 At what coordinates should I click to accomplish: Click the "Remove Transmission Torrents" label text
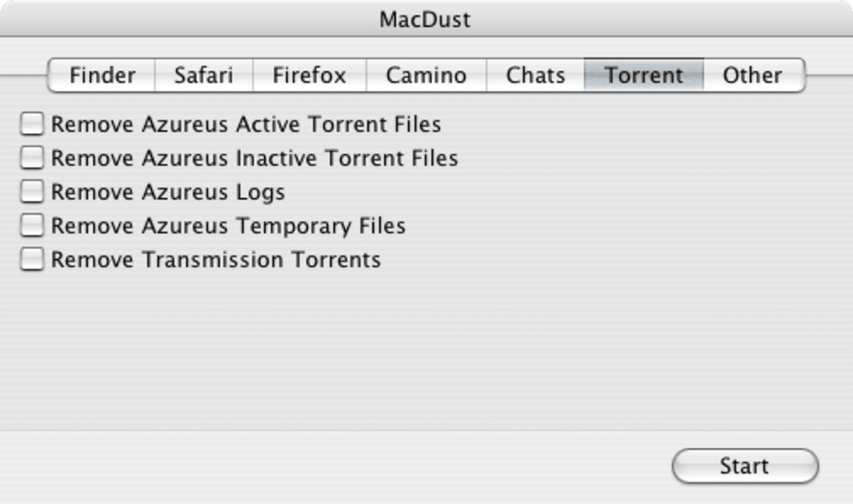216,260
